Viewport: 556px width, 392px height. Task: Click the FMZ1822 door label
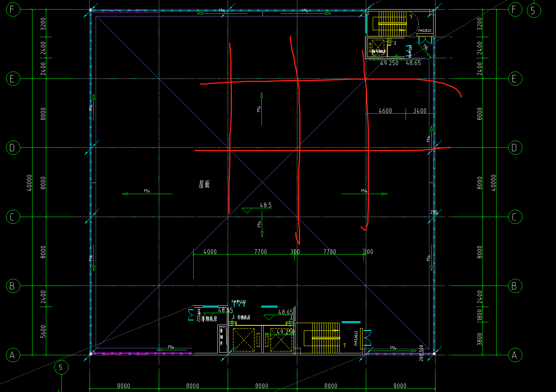click(x=356, y=338)
